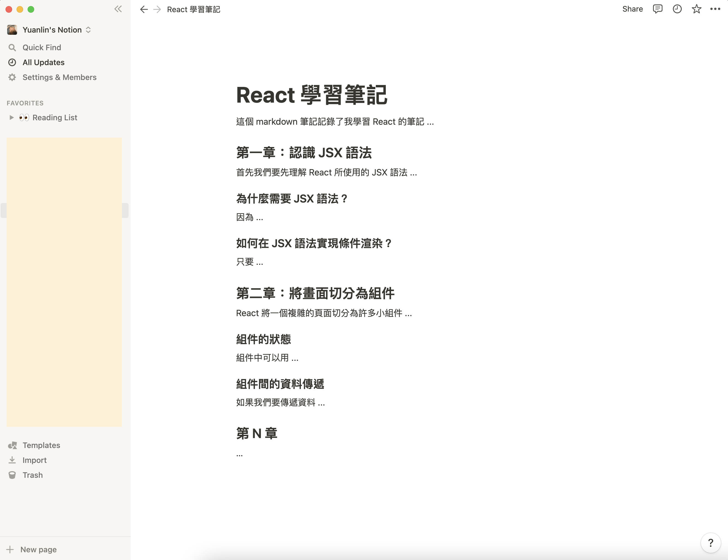Open page history clock icon in top bar

pyautogui.click(x=677, y=9)
